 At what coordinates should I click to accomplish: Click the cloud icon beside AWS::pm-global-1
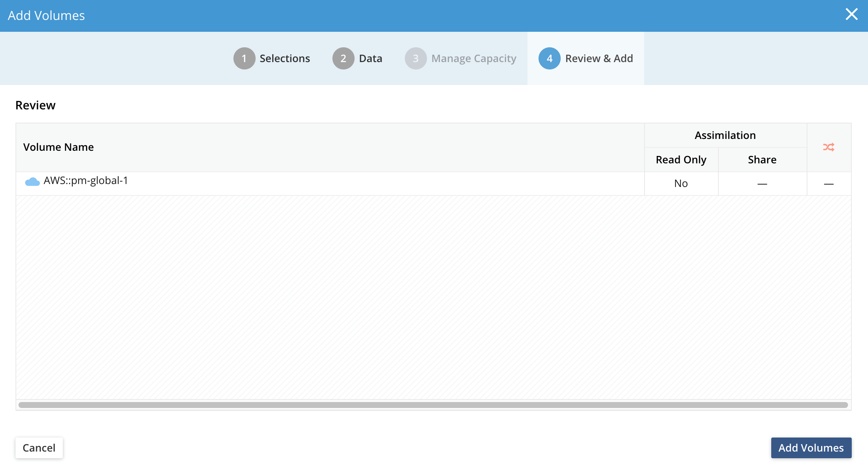coord(32,181)
